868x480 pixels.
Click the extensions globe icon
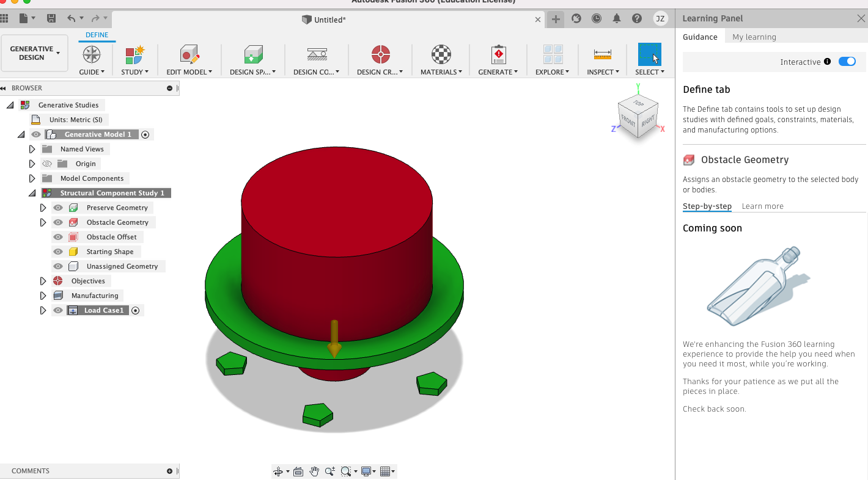(576, 19)
